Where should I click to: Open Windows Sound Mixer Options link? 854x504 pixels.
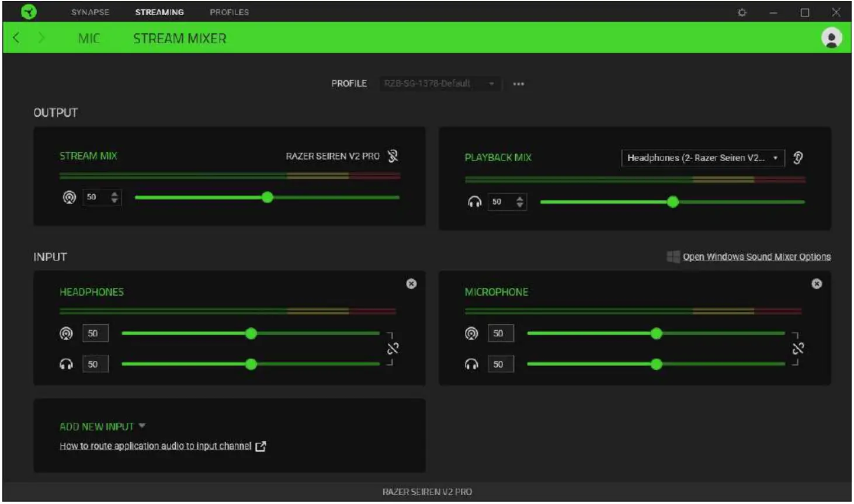756,257
